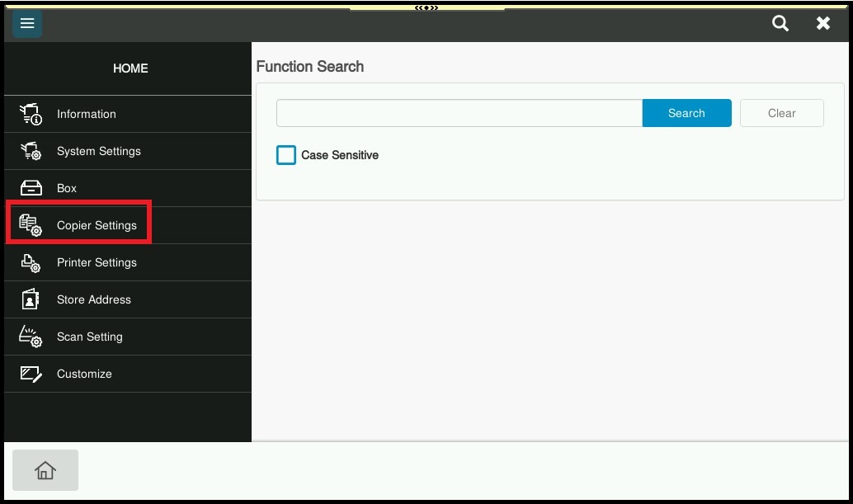Open Copier Settings via its icon
Viewport: 853px width, 504px height.
pyautogui.click(x=30, y=224)
